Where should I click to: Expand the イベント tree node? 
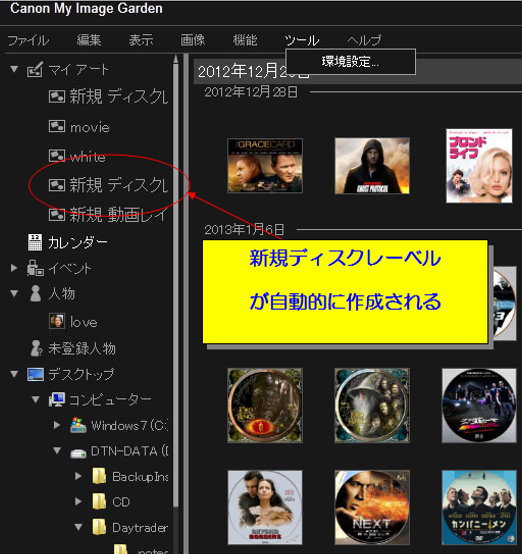(x=14, y=268)
